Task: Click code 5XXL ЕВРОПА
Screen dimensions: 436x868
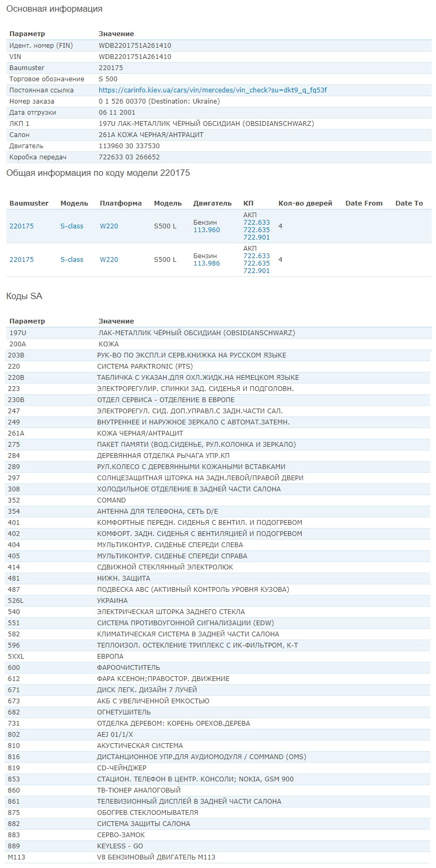Action: coord(218,657)
